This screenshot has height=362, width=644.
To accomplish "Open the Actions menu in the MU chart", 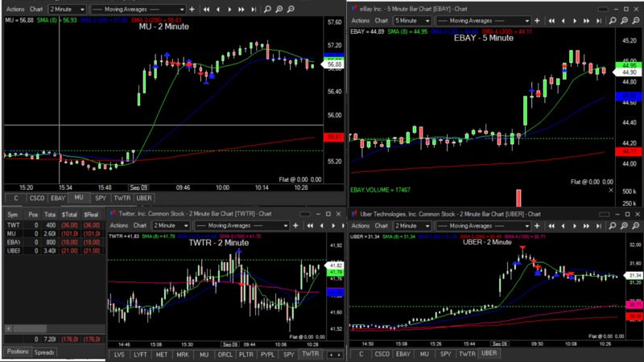I will (14, 9).
